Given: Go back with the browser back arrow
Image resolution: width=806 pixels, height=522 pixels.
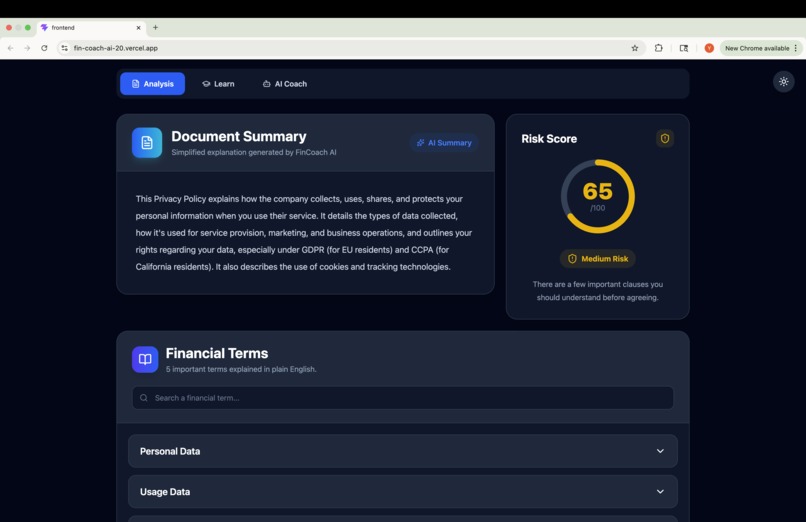Looking at the screenshot, I should click(x=10, y=48).
